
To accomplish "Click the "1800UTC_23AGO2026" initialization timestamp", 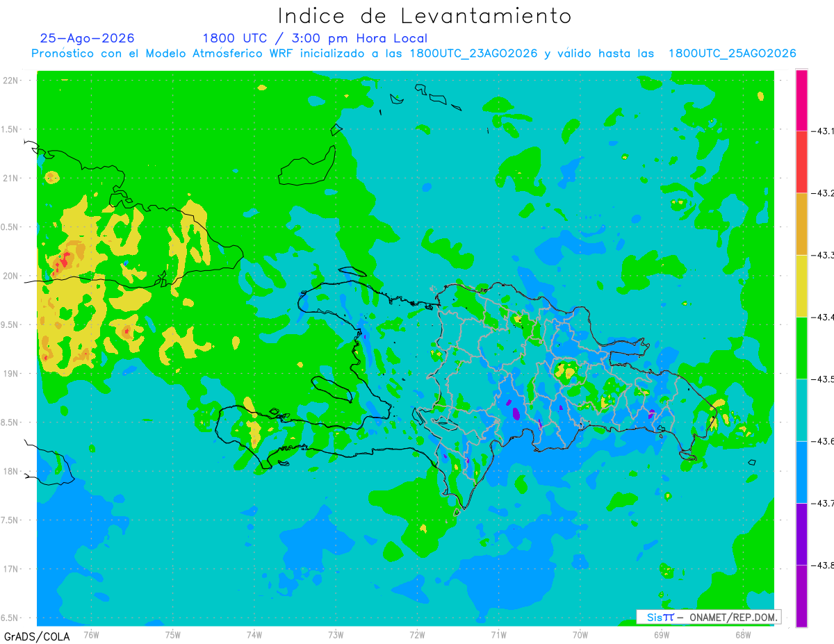I will (473, 53).
